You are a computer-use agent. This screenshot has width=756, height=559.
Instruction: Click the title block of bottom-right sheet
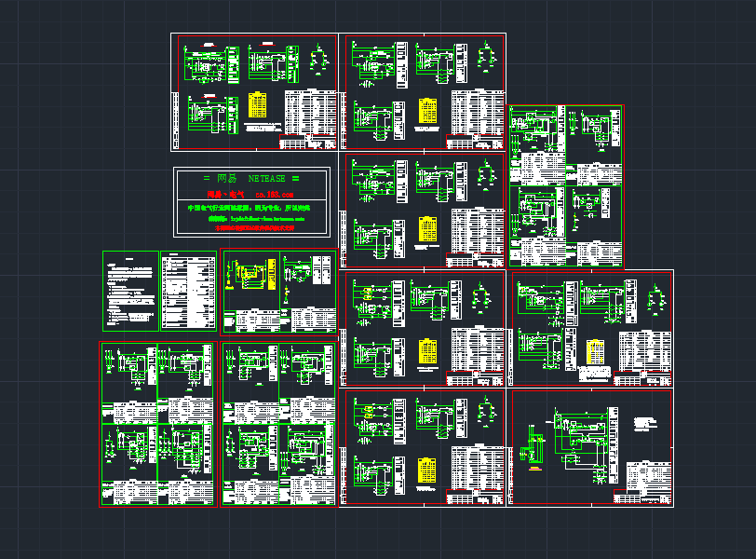(647, 484)
